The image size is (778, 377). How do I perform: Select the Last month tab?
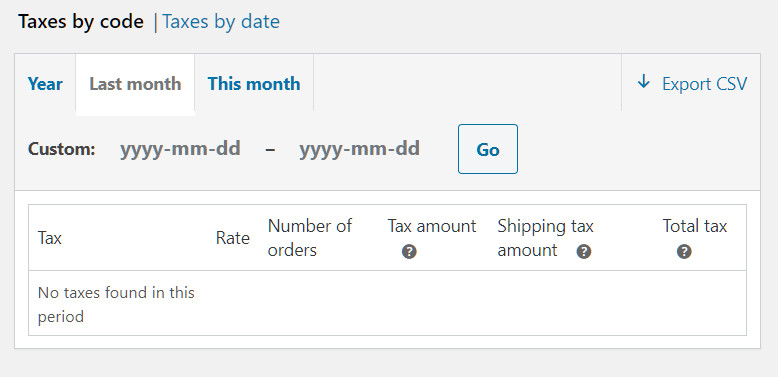point(135,84)
